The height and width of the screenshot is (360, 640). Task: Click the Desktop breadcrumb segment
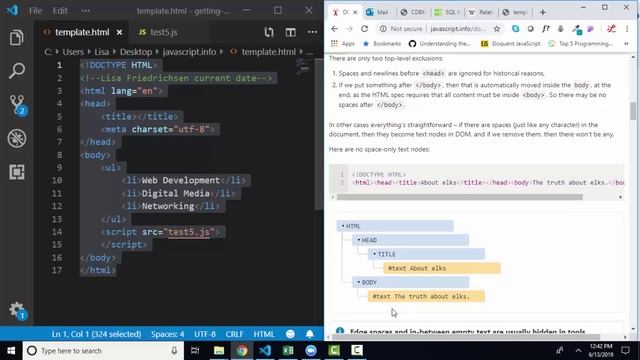tap(136, 52)
